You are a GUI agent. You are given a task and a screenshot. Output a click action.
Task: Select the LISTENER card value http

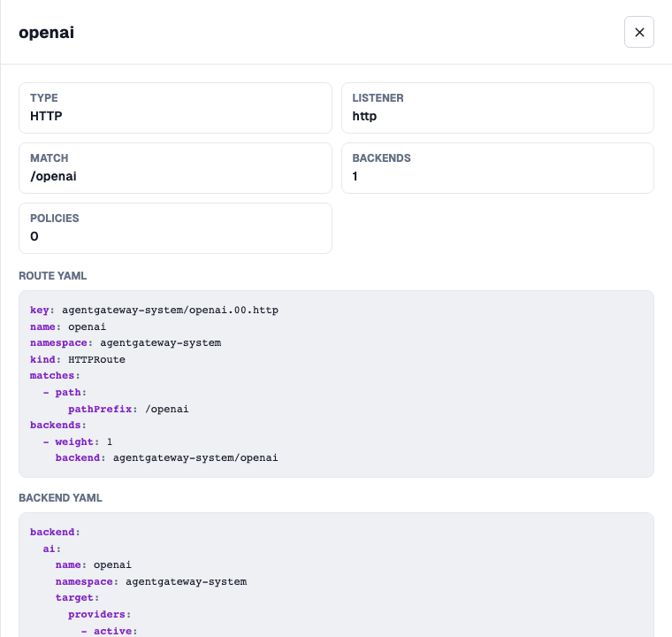[x=364, y=116]
